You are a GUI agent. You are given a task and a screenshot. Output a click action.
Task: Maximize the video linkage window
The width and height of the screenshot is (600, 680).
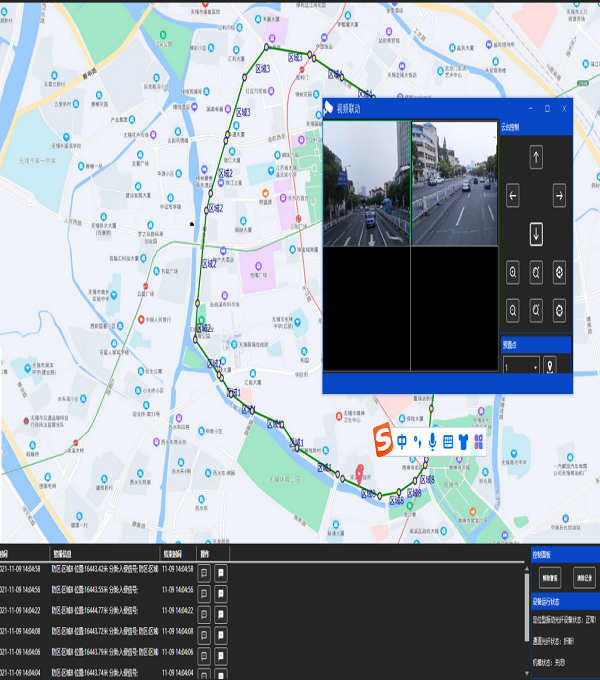547,108
